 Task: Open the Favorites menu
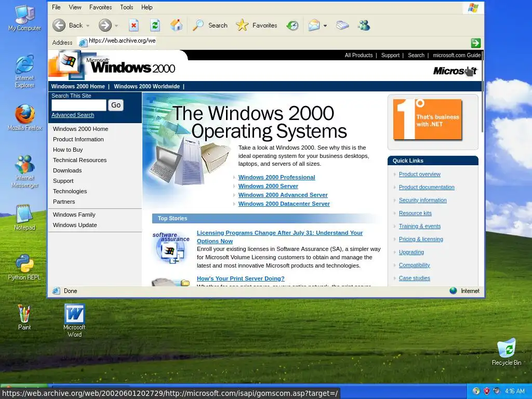tap(100, 7)
